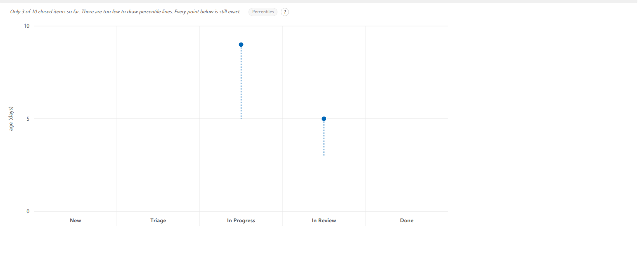The width and height of the screenshot is (644, 271).
Task: Click the In Progress column label
Action: coord(241,221)
